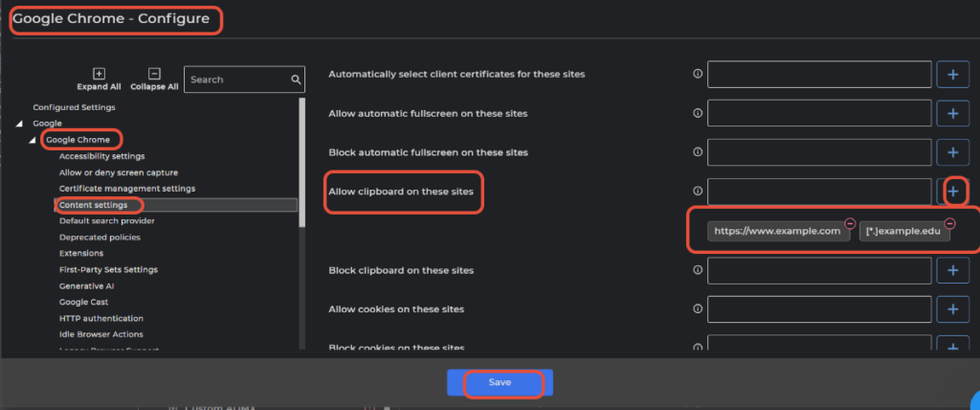Image resolution: width=980 pixels, height=410 pixels.
Task: Remove the https://www.example.com entry
Action: 850,223
